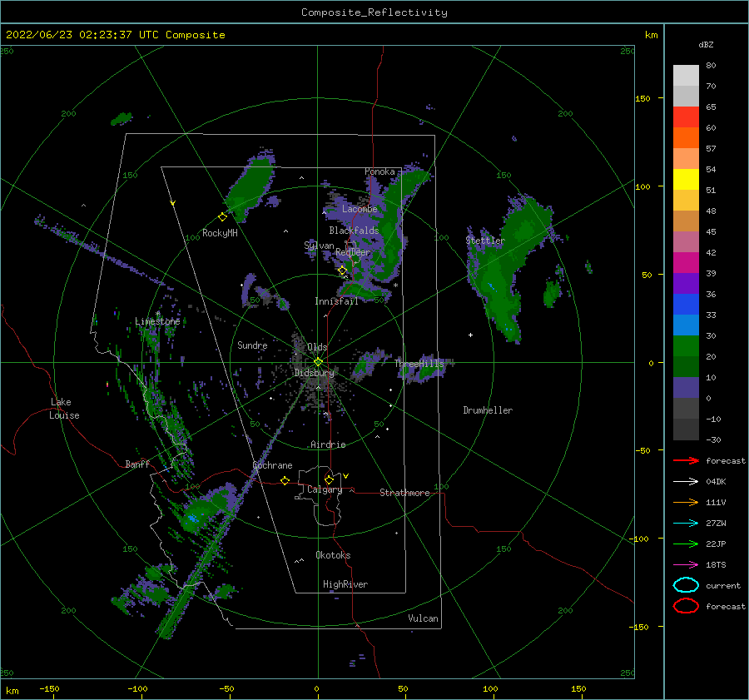Click the yellow 54 dBZ color swatch

[x=686, y=179]
